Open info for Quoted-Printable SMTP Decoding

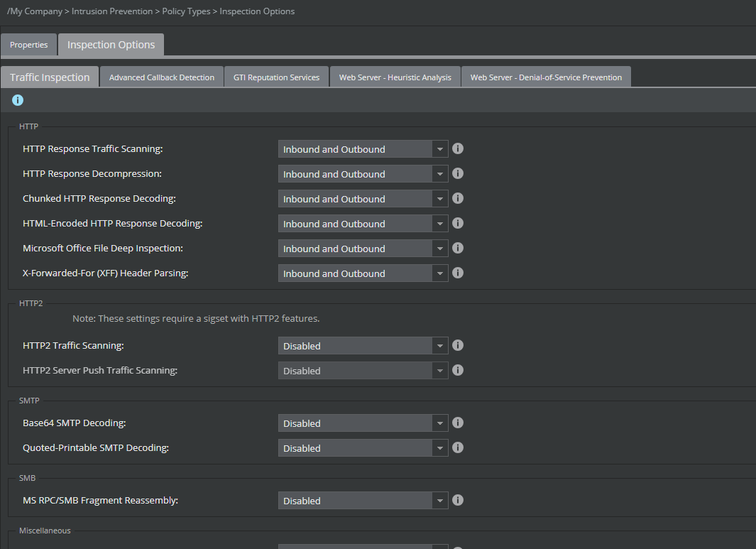click(458, 447)
